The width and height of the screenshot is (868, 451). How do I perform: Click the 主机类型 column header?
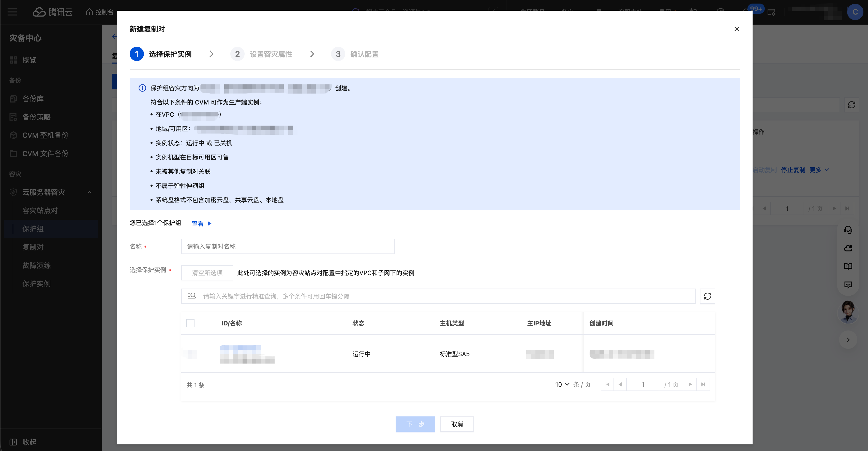tap(452, 323)
